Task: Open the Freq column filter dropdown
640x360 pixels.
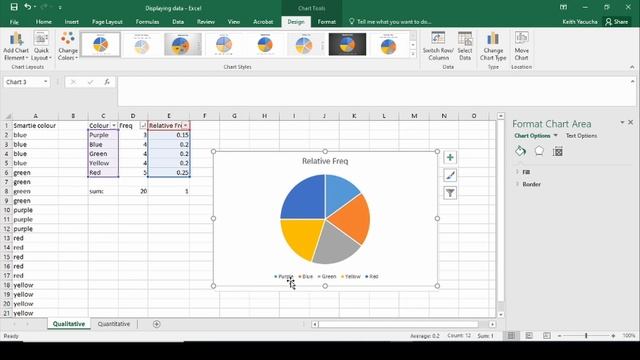Action: point(143,125)
